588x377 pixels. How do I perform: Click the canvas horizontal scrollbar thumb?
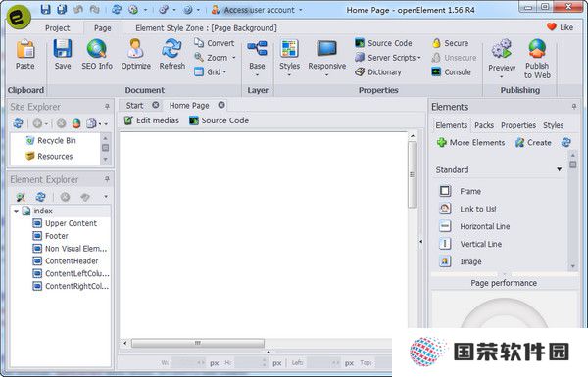[198, 343]
